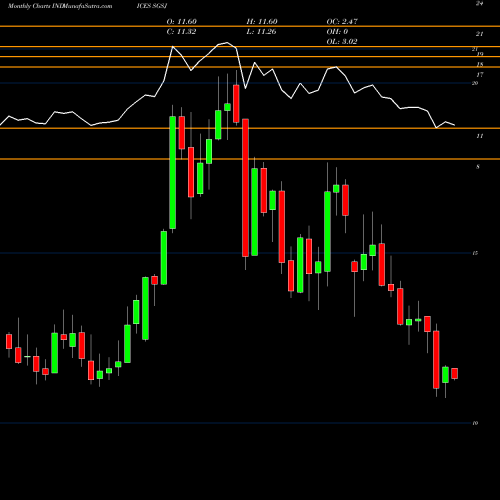500x500 pixels.
Task: Click the '20' gridline label
Action: [x=475, y=83]
